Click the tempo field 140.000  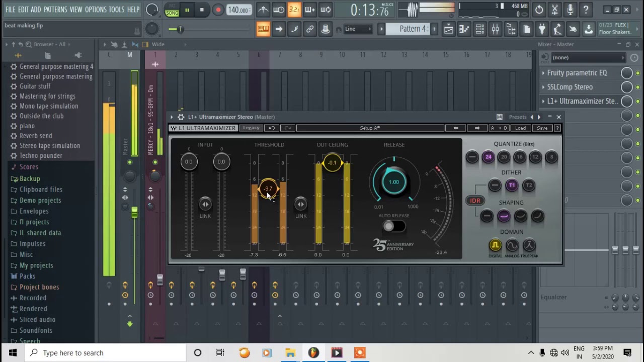(238, 10)
